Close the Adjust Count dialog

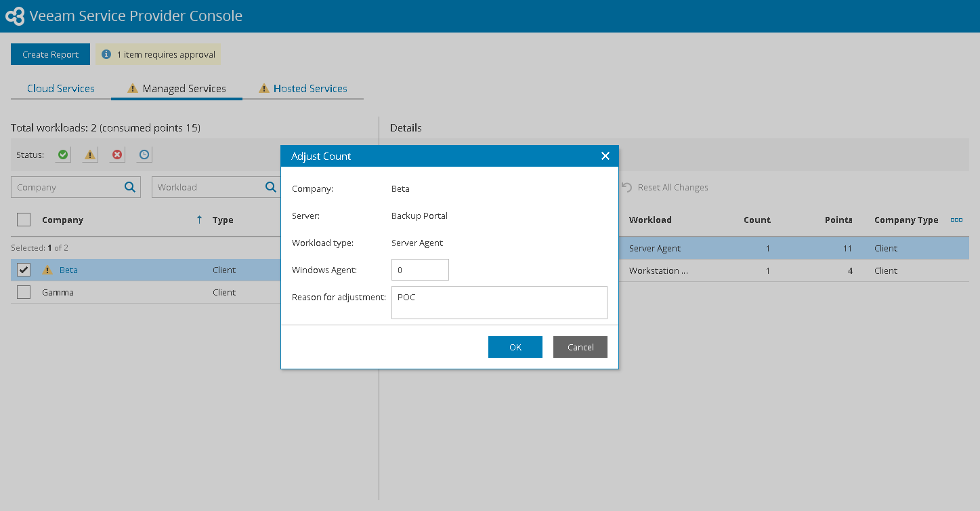(x=605, y=156)
